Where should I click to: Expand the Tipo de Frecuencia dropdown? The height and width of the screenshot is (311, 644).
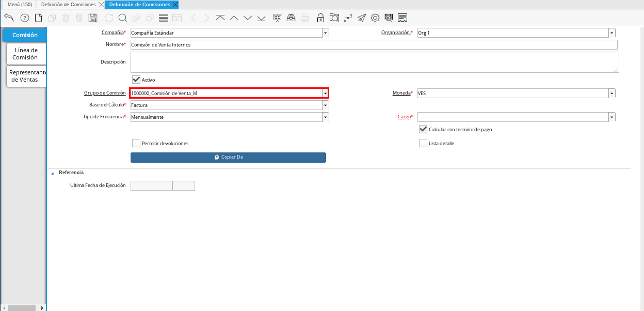click(x=325, y=117)
